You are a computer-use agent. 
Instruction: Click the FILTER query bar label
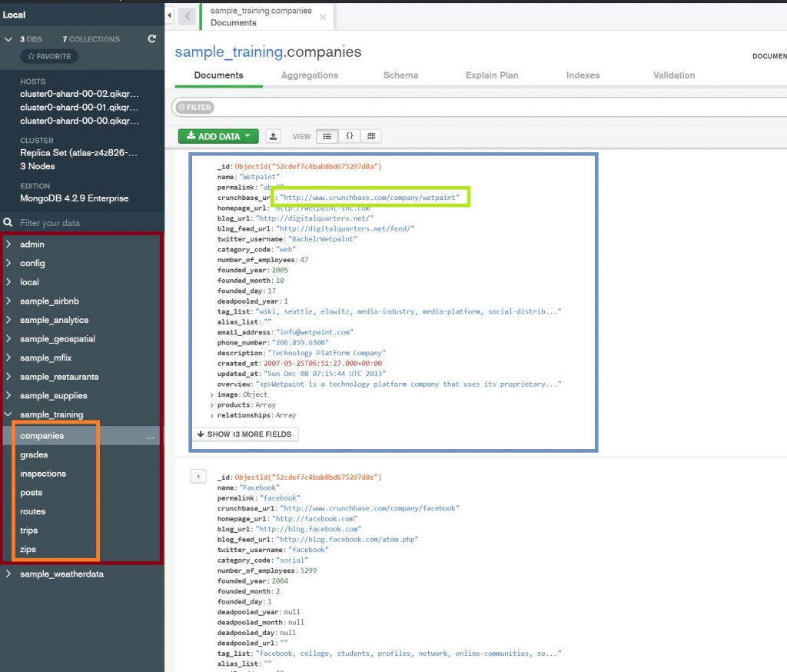click(x=194, y=108)
